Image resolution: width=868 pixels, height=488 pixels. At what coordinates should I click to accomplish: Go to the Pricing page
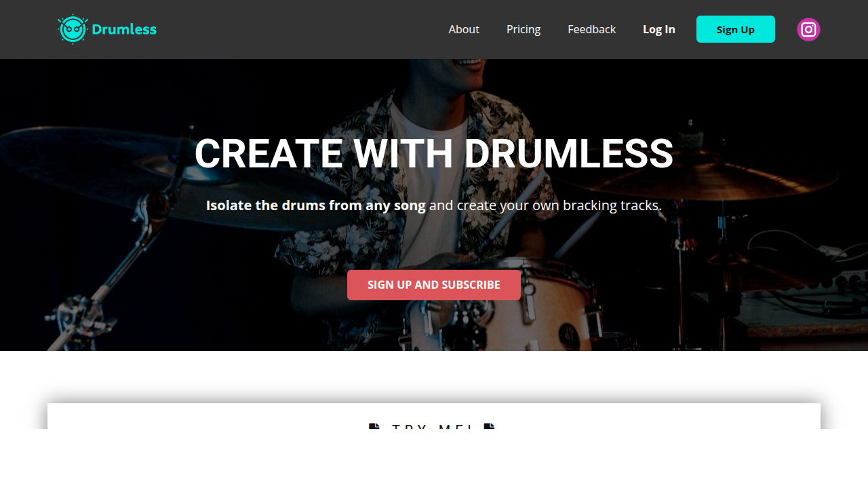(524, 29)
